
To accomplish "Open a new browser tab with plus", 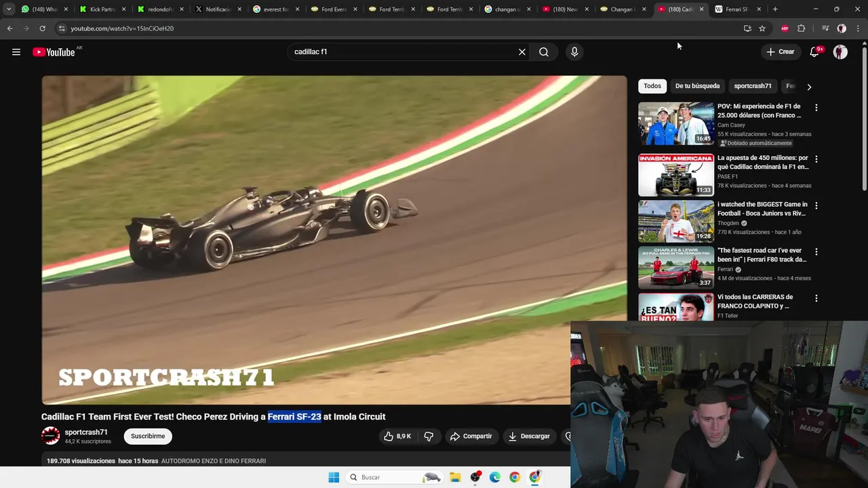I will click(775, 9).
